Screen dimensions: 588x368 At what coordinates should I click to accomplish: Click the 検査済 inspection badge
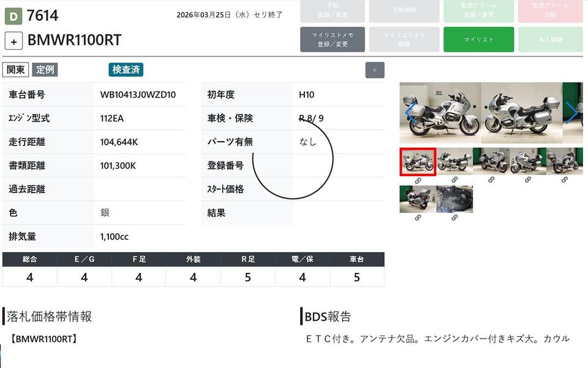point(126,70)
